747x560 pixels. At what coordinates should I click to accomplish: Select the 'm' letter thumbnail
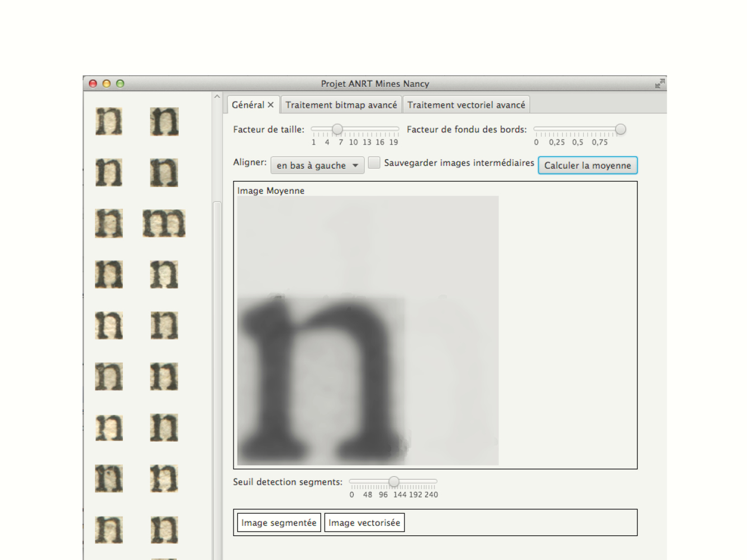tap(164, 223)
